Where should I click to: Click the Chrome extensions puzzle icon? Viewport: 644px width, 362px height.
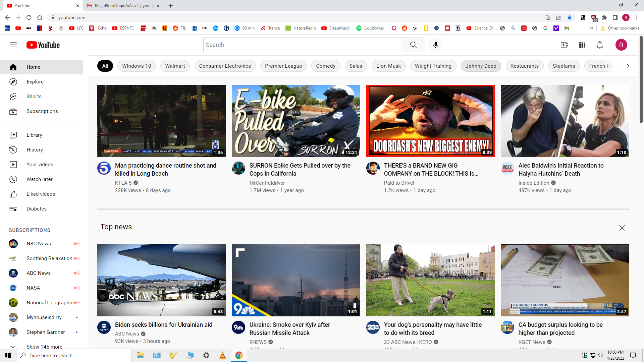pyautogui.click(x=605, y=17)
